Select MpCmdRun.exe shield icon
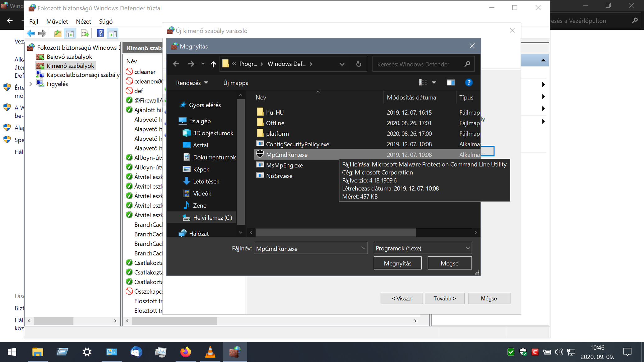 click(x=260, y=154)
